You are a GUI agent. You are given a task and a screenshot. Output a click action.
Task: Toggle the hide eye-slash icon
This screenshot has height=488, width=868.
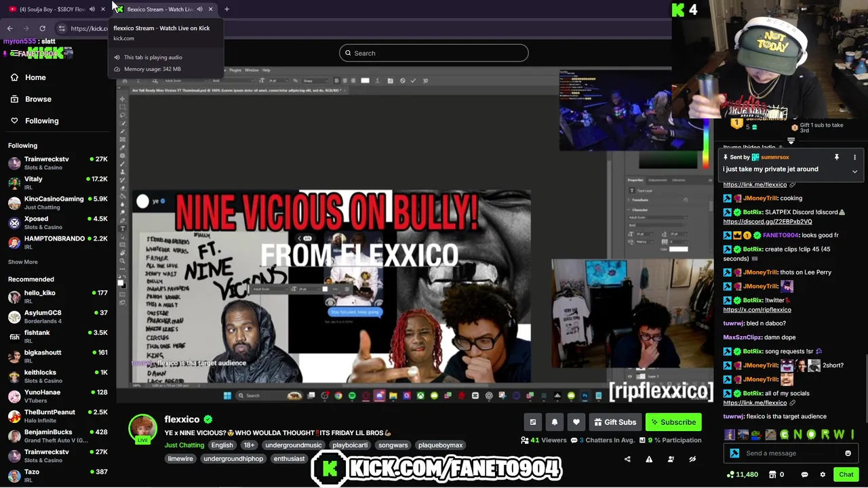(692, 460)
